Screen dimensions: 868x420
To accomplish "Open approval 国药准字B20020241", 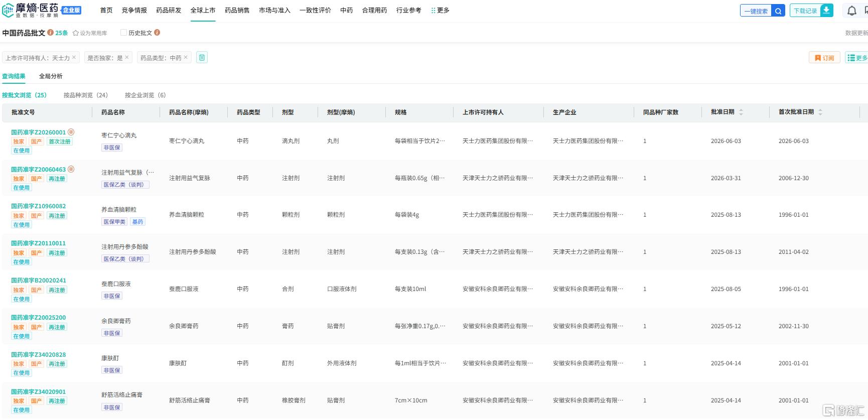I will (39, 281).
